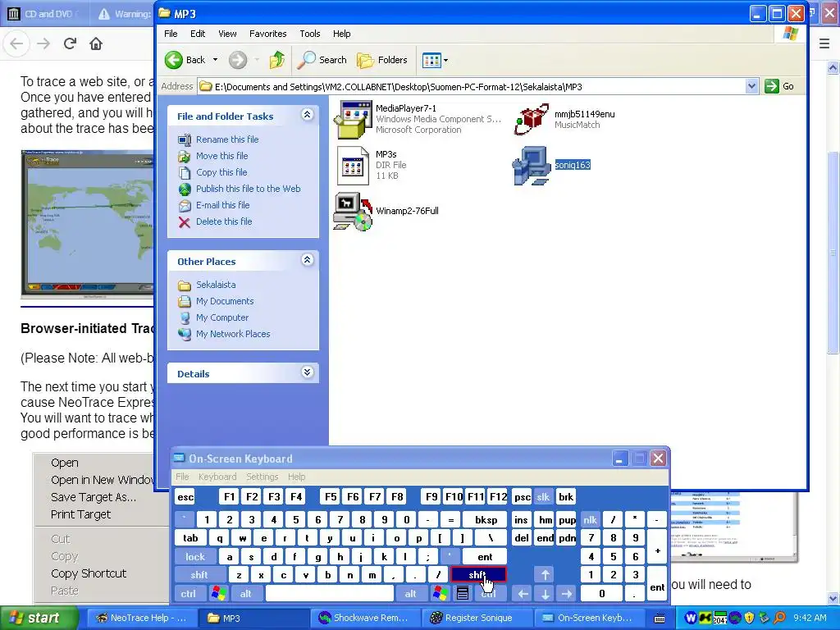Open My Network Places link
Image resolution: width=840 pixels, height=630 pixels.
tap(233, 335)
